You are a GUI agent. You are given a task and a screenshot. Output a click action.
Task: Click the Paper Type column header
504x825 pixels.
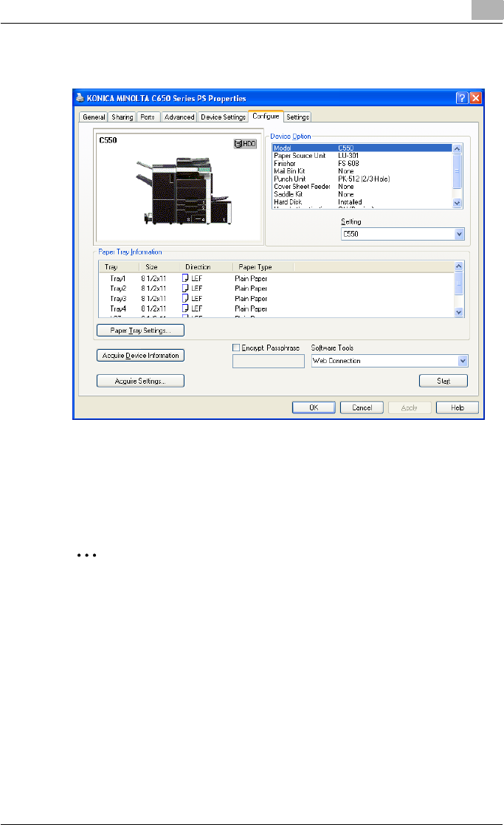[x=263, y=266]
